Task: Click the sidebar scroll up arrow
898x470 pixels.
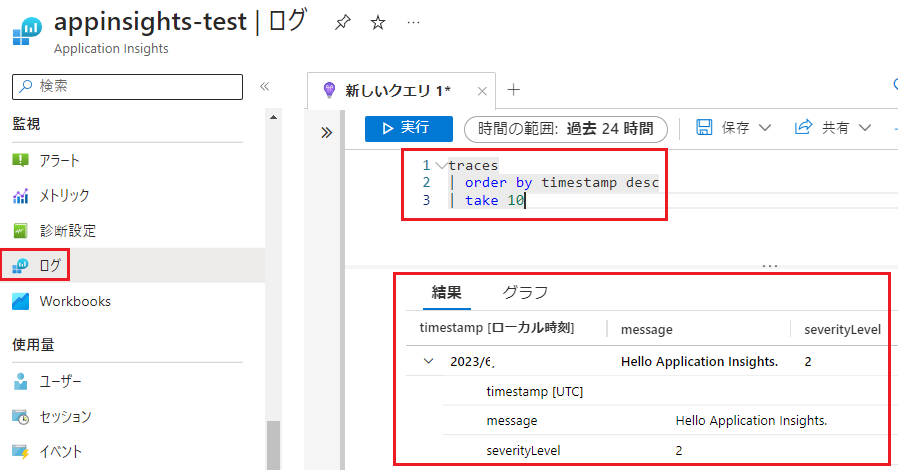Action: [274, 117]
